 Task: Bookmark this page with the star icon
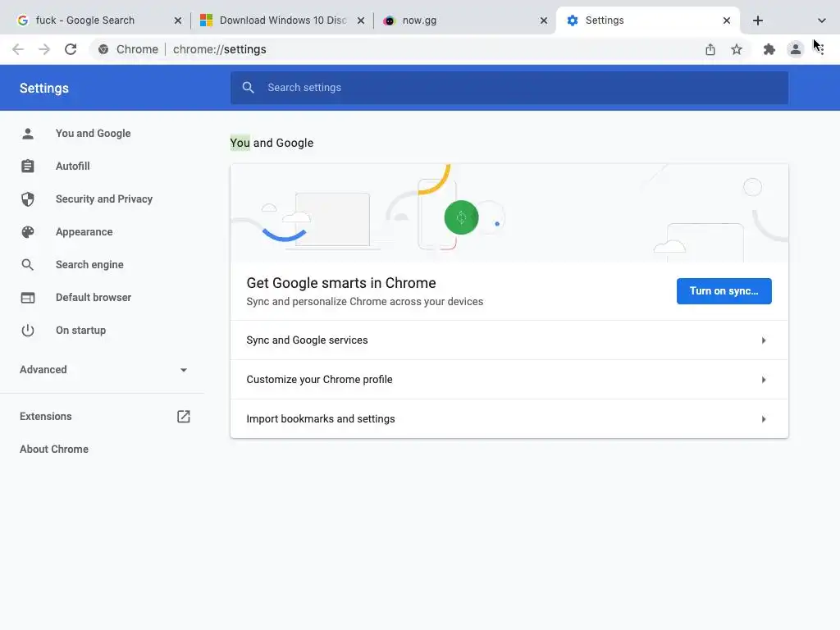point(737,49)
